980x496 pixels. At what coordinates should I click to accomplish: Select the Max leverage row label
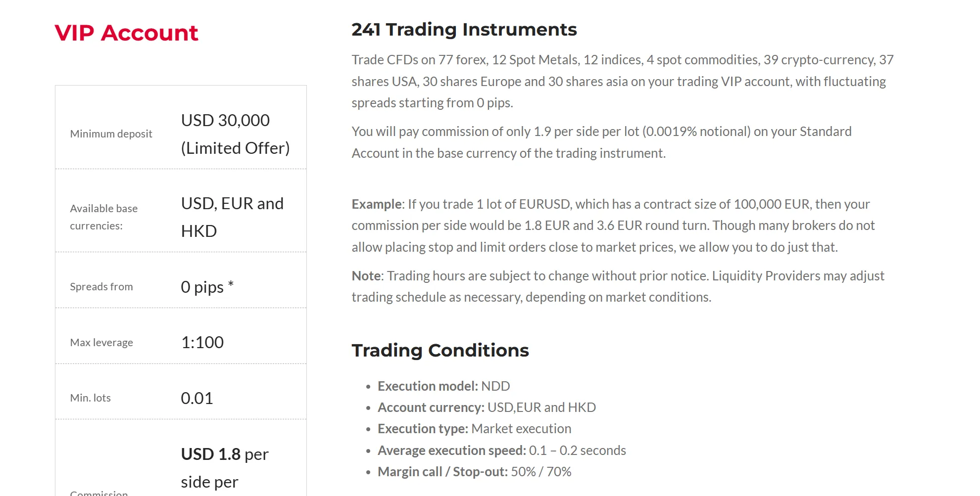(x=101, y=343)
